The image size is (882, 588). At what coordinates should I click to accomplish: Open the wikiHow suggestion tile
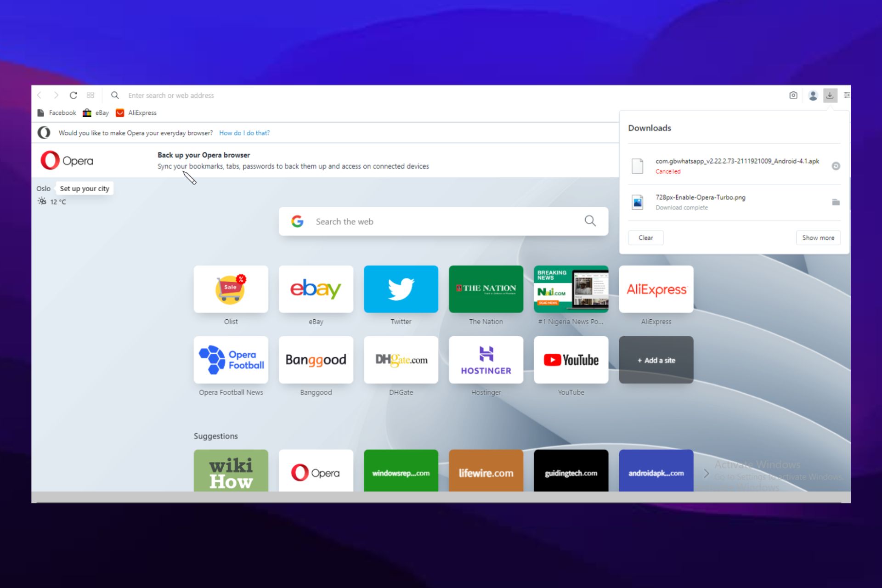[231, 470]
